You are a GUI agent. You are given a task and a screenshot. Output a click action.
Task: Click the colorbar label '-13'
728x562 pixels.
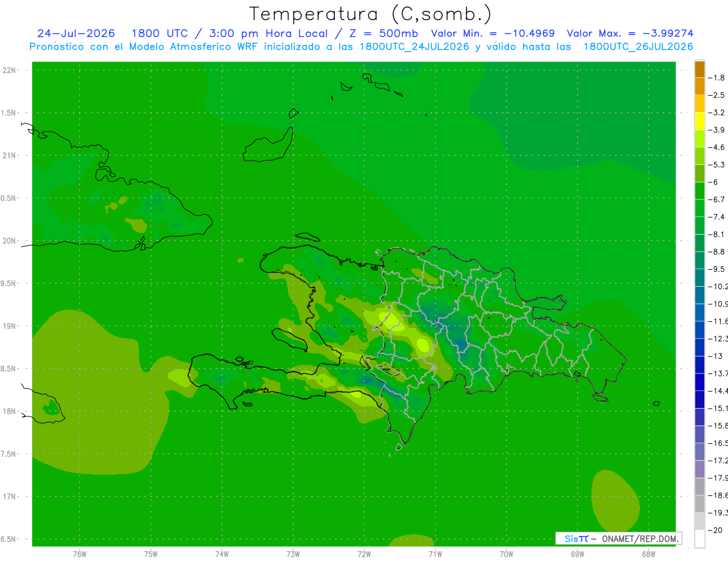click(x=716, y=356)
